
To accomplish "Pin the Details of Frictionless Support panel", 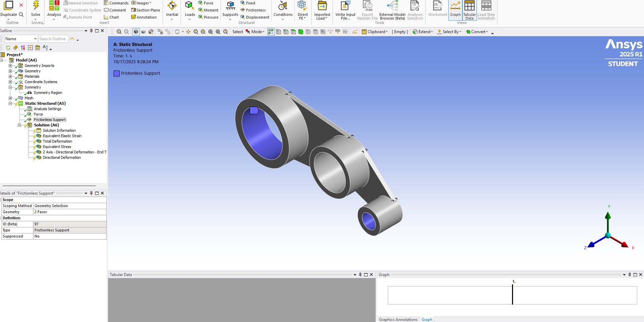I will [x=91, y=193].
